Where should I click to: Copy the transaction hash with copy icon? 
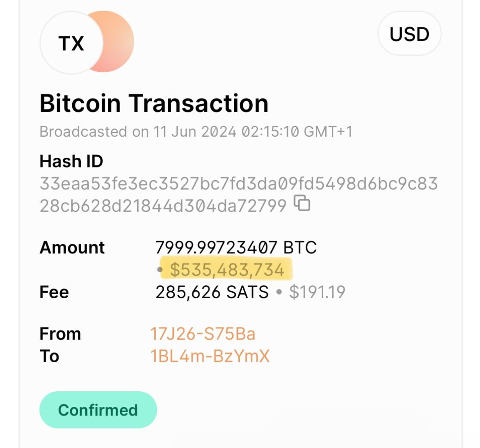coord(303,203)
